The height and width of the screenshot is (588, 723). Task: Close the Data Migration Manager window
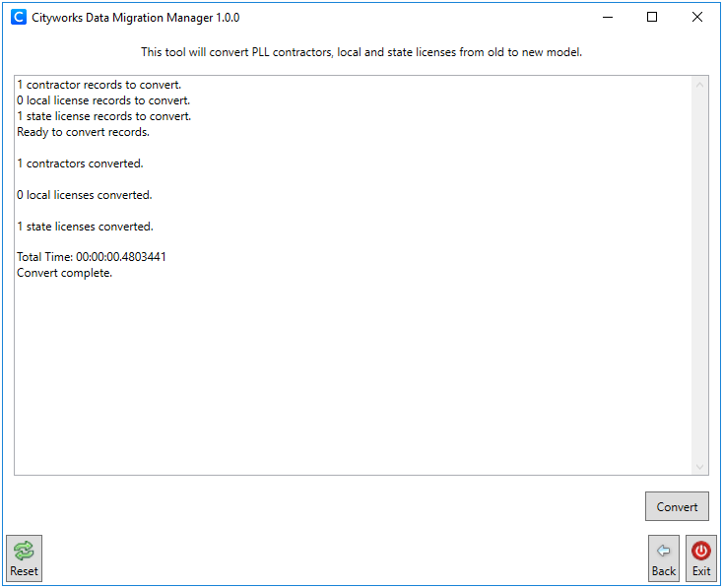coord(696,18)
